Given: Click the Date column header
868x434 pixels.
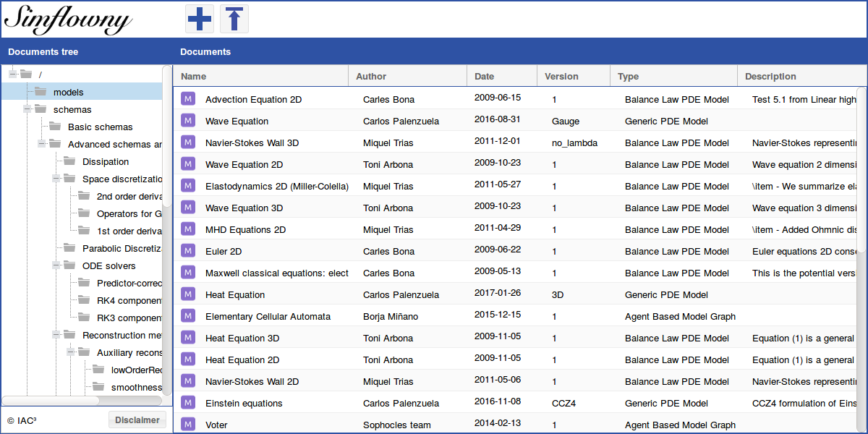Looking at the screenshot, I should click(x=502, y=76).
